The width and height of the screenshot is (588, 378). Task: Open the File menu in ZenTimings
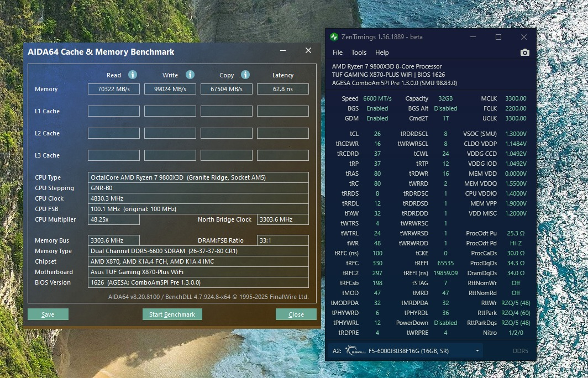point(338,53)
